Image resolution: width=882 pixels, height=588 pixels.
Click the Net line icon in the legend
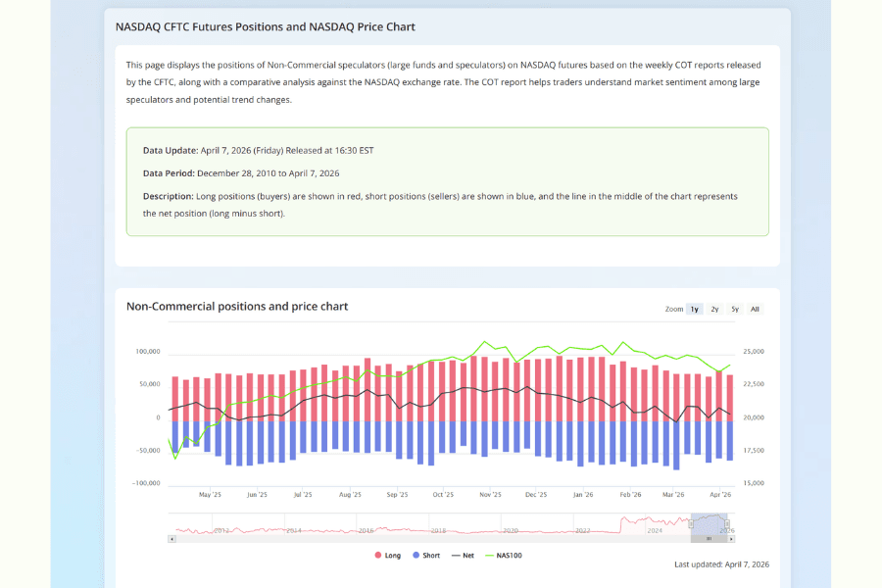[457, 555]
